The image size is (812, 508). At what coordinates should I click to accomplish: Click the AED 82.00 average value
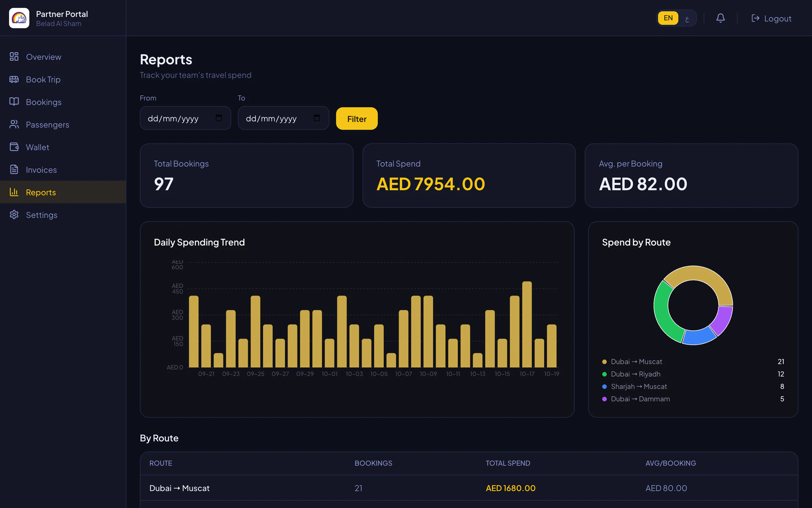[643, 184]
